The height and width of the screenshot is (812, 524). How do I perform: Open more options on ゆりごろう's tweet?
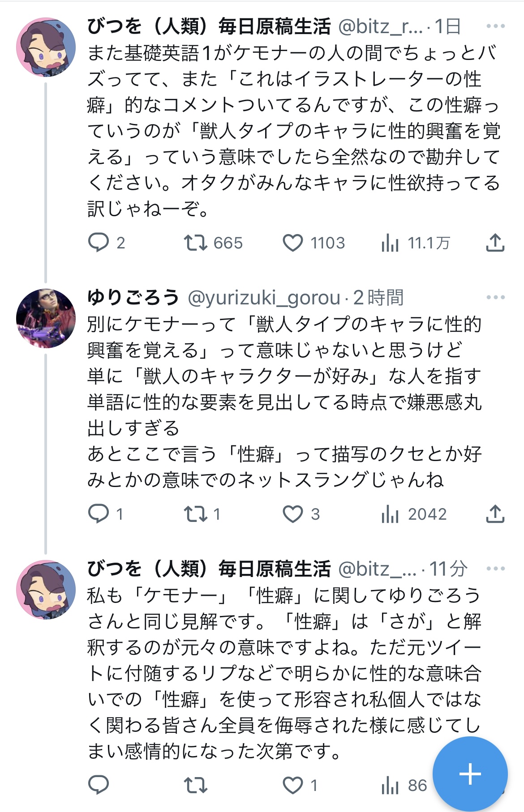[495, 297]
